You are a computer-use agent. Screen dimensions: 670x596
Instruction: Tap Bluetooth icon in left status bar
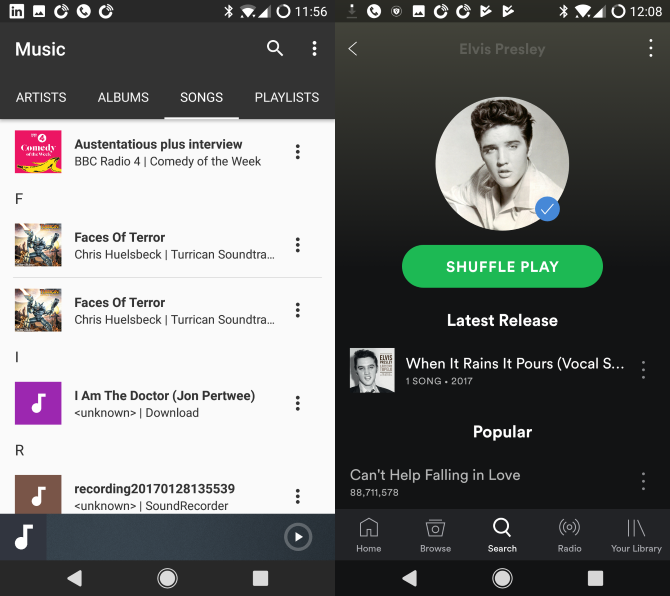pyautogui.click(x=229, y=11)
